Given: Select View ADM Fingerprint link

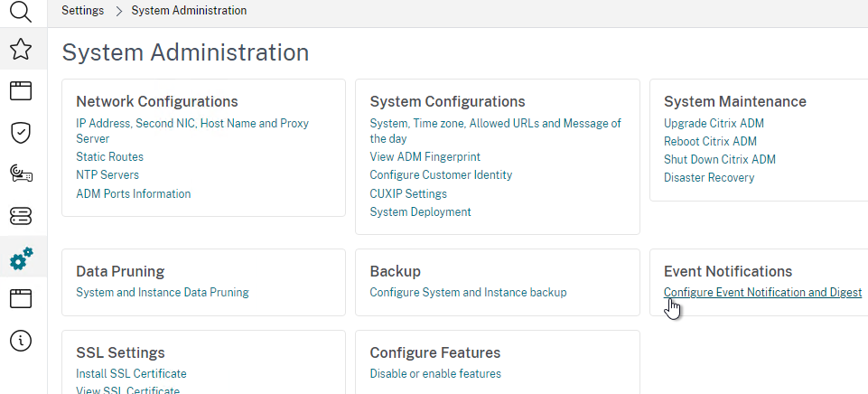Looking at the screenshot, I should tap(425, 157).
